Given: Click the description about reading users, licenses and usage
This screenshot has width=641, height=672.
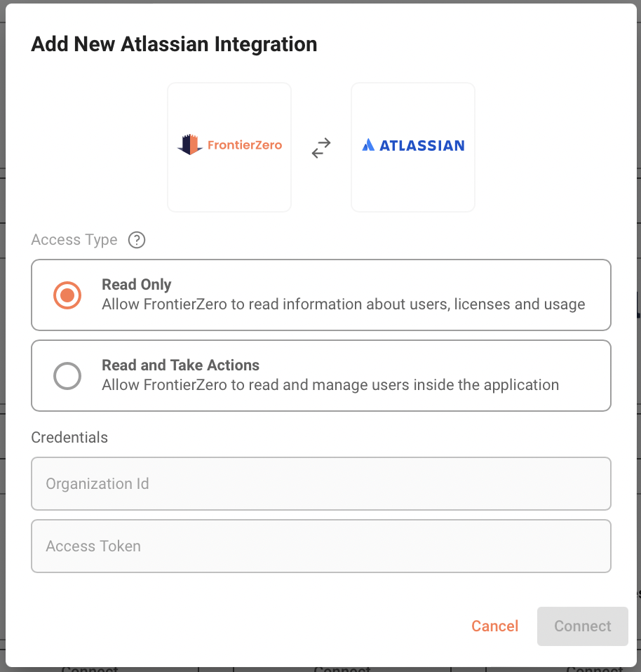Looking at the screenshot, I should click(x=343, y=304).
